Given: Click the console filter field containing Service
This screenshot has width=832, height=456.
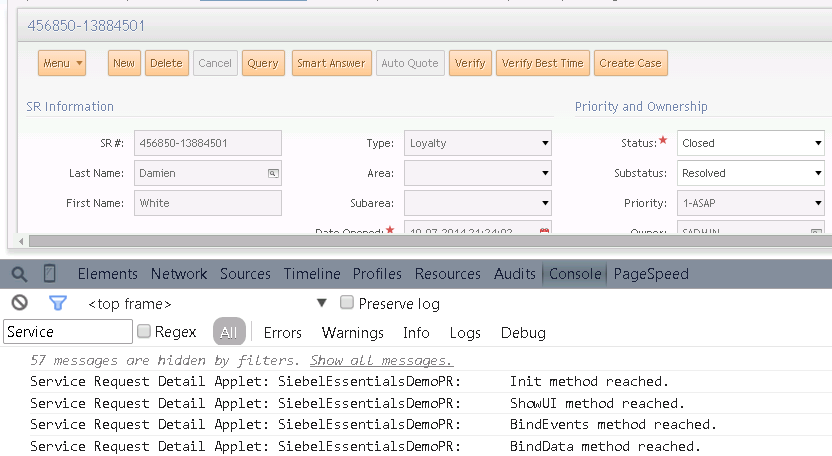Looking at the screenshot, I should [68, 332].
